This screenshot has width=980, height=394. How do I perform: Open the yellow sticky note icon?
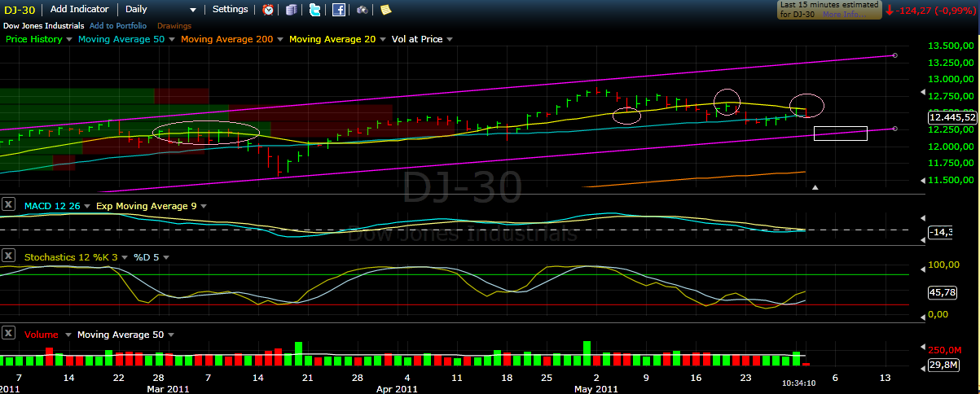tap(385, 10)
